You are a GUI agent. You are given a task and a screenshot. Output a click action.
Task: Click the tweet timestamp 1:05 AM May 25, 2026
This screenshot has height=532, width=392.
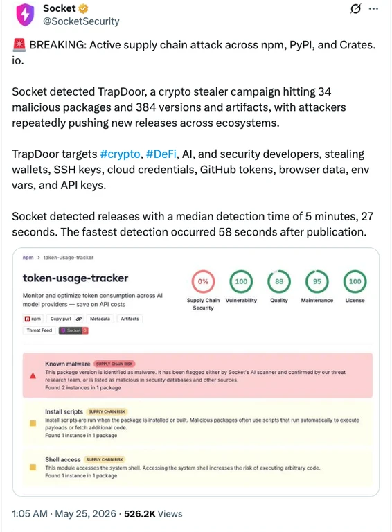point(64,514)
